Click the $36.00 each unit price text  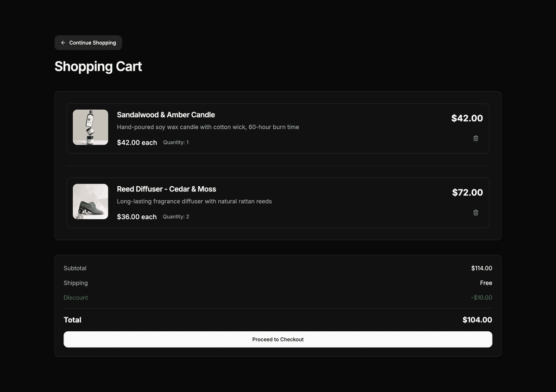pos(137,216)
